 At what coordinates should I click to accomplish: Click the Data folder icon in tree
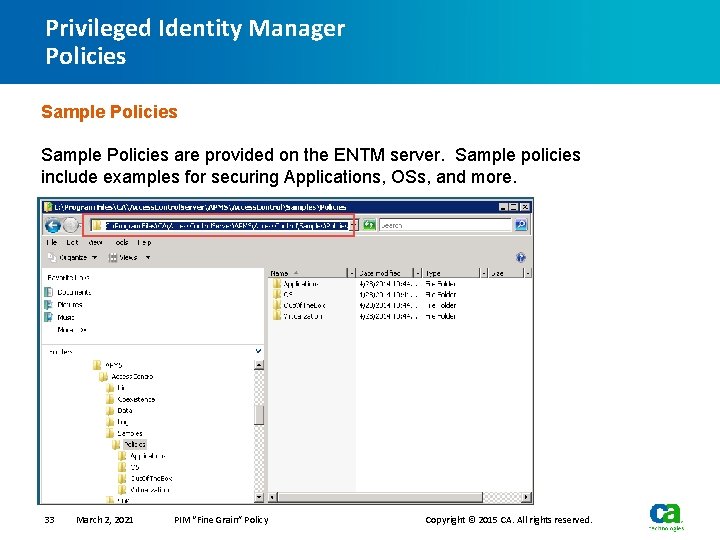tap(110, 411)
